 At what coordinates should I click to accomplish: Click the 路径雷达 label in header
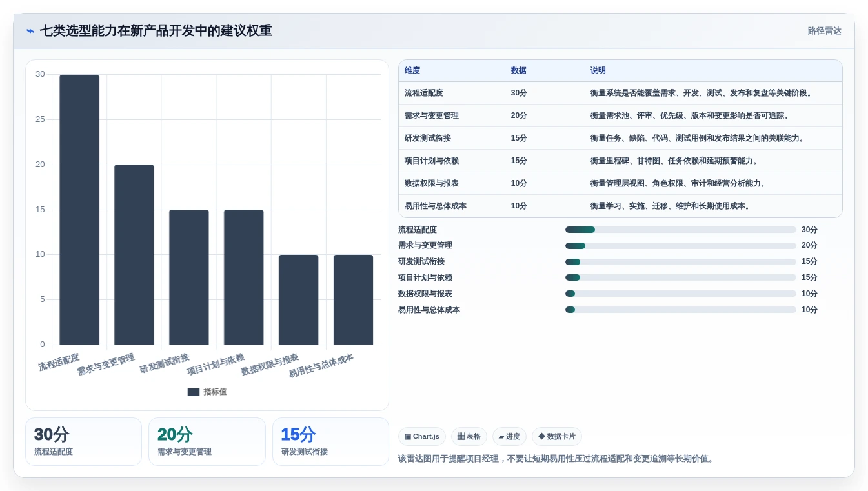(824, 31)
